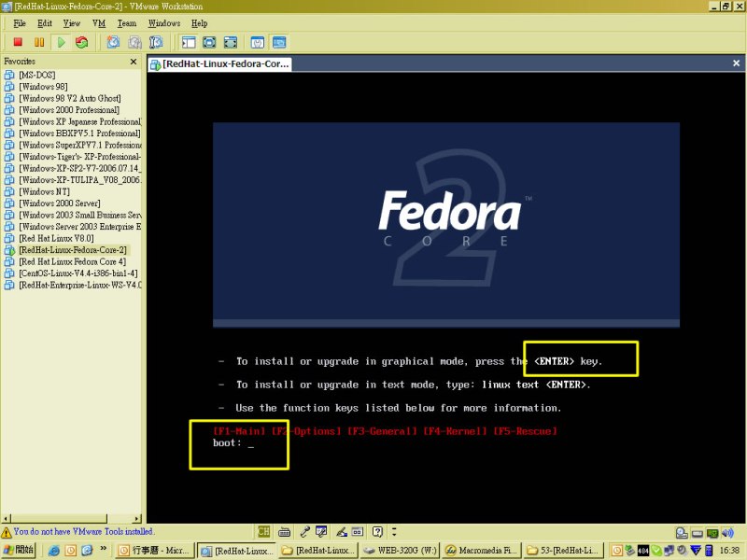The height and width of the screenshot is (560, 747).
Task: Click the keyboard icon on the language bar
Action: pyautogui.click(x=285, y=532)
